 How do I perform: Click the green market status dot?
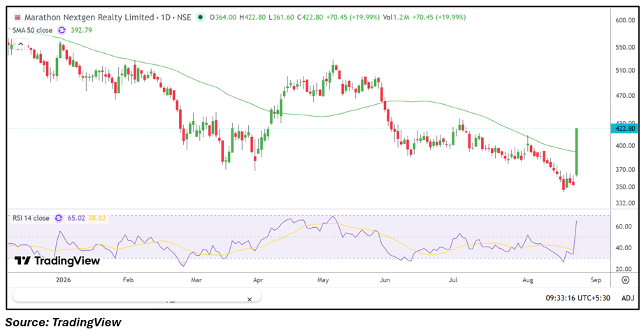point(200,17)
